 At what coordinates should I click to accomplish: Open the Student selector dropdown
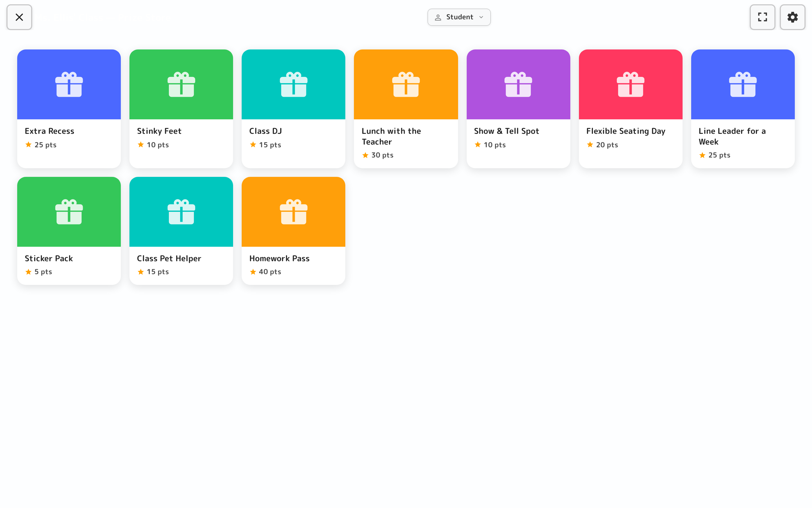(459, 17)
